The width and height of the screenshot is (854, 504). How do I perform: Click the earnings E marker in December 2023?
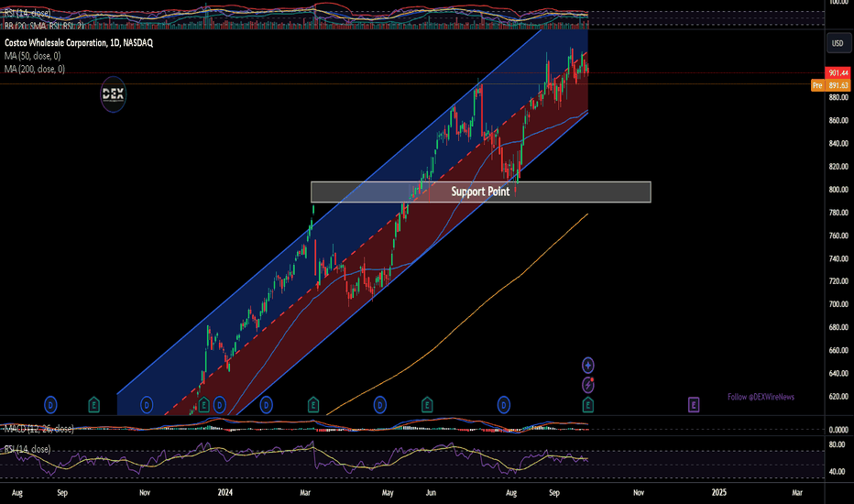pyautogui.click(x=203, y=405)
